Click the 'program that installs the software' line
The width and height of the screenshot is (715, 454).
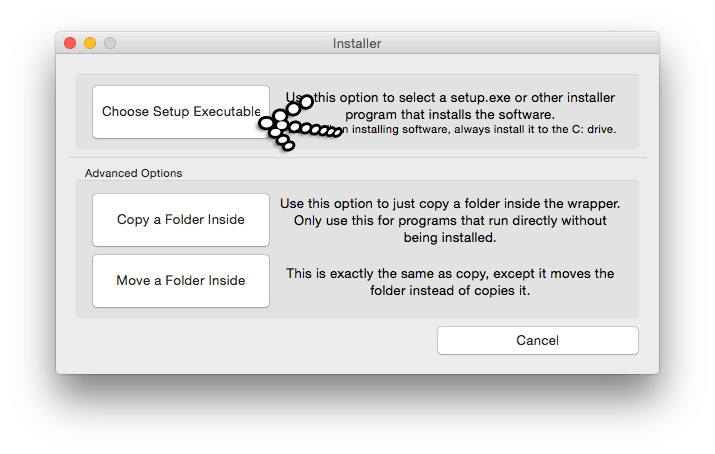pos(450,114)
